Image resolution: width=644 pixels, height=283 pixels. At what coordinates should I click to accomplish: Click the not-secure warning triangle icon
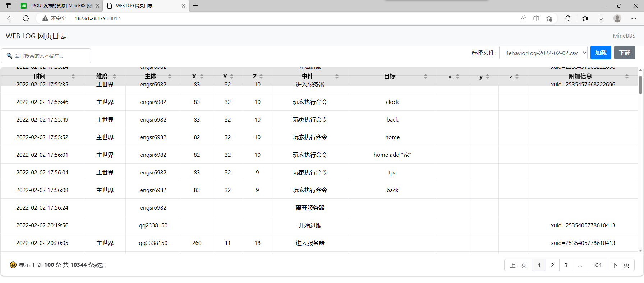45,18
